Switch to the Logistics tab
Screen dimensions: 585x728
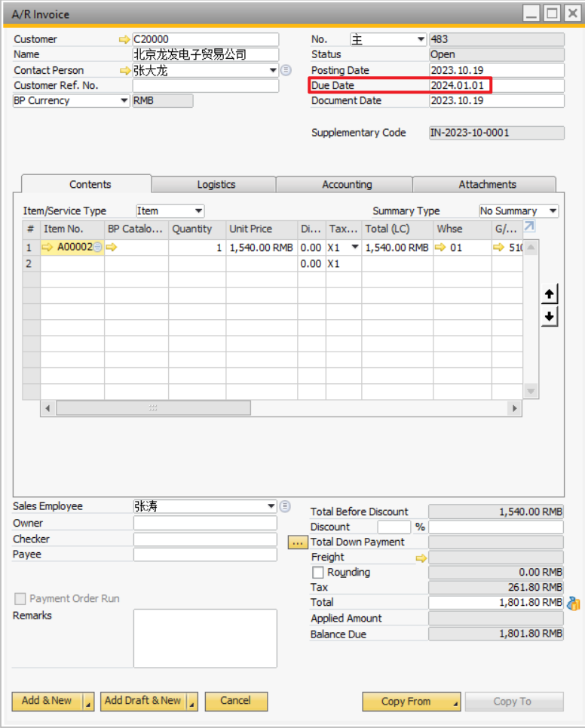[x=216, y=184]
